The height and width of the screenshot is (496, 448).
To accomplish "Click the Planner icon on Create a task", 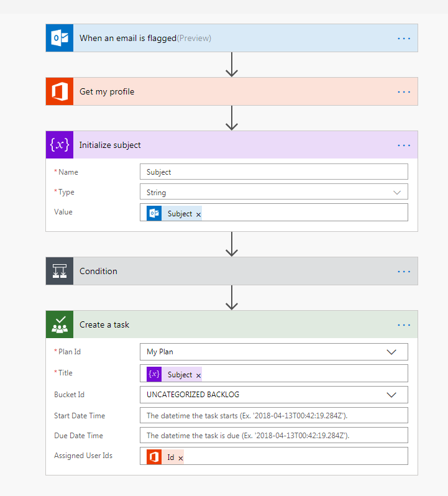I will [60, 324].
